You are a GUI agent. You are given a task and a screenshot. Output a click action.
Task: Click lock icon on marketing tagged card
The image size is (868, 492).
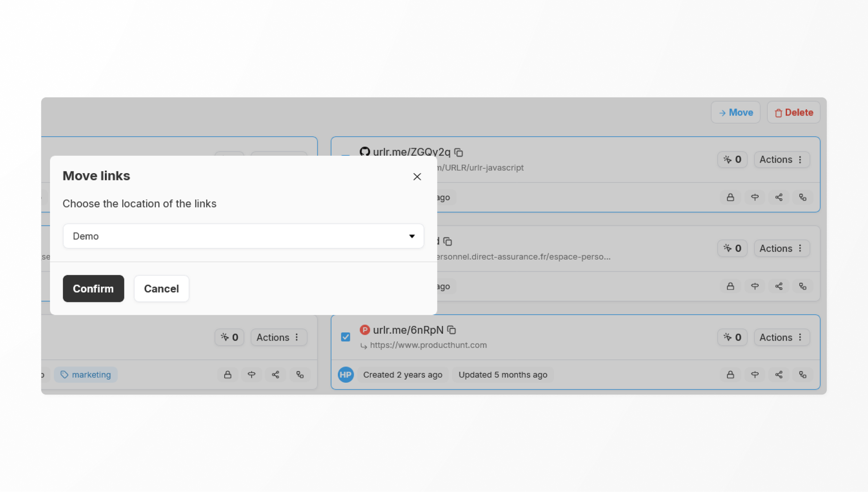pos(227,375)
